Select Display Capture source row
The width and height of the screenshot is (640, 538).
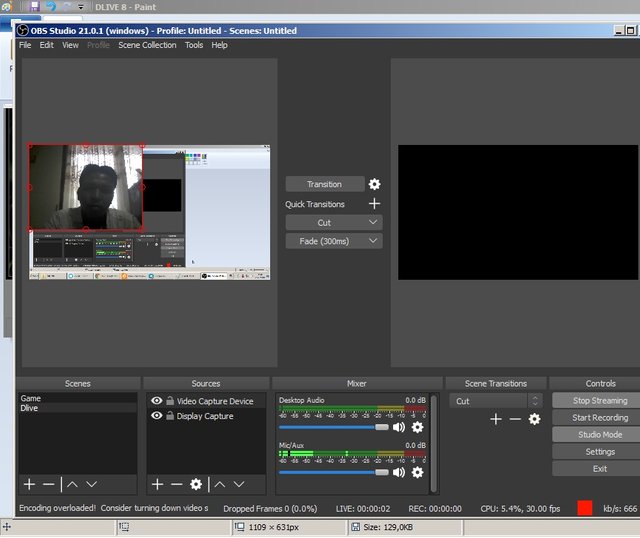(x=207, y=416)
